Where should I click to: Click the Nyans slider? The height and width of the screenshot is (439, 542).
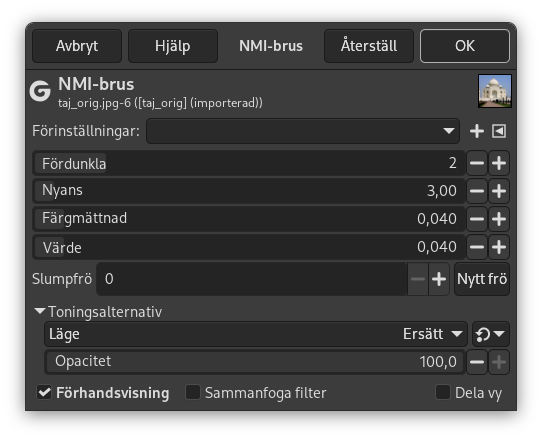click(249, 191)
